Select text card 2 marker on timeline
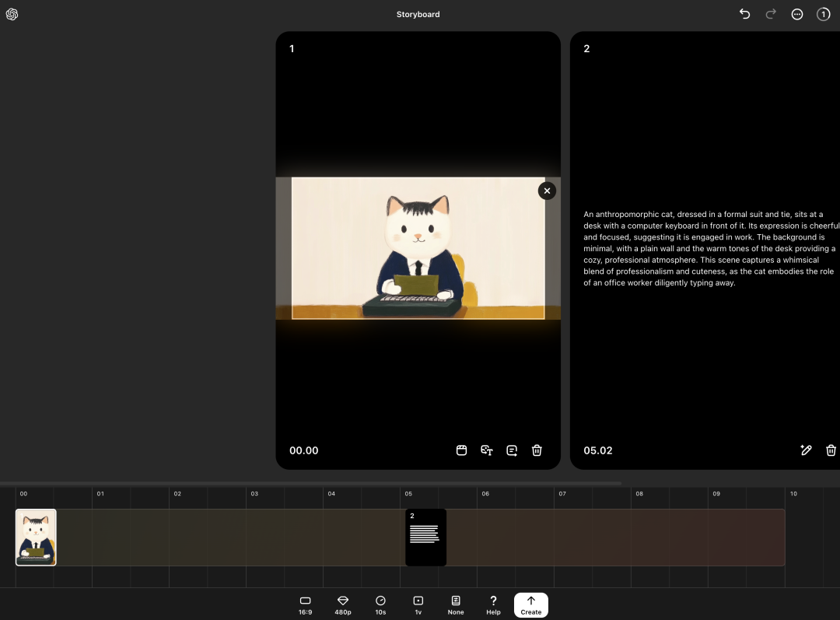This screenshot has height=620, width=840. click(x=426, y=537)
